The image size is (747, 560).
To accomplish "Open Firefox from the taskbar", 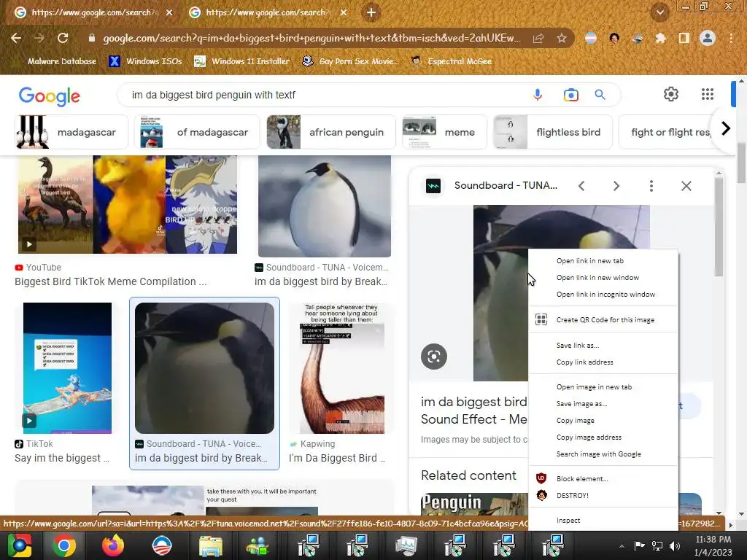I will pyautogui.click(x=113, y=545).
